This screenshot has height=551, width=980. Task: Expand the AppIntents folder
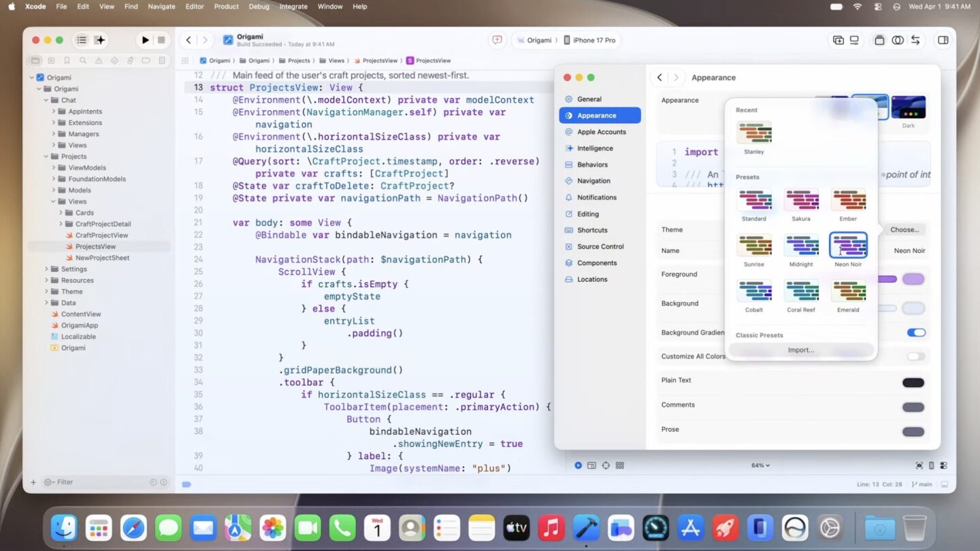54,112
